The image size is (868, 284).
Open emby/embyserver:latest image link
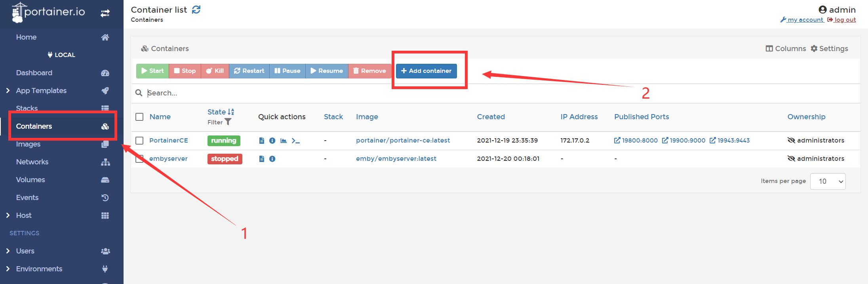coord(396,159)
